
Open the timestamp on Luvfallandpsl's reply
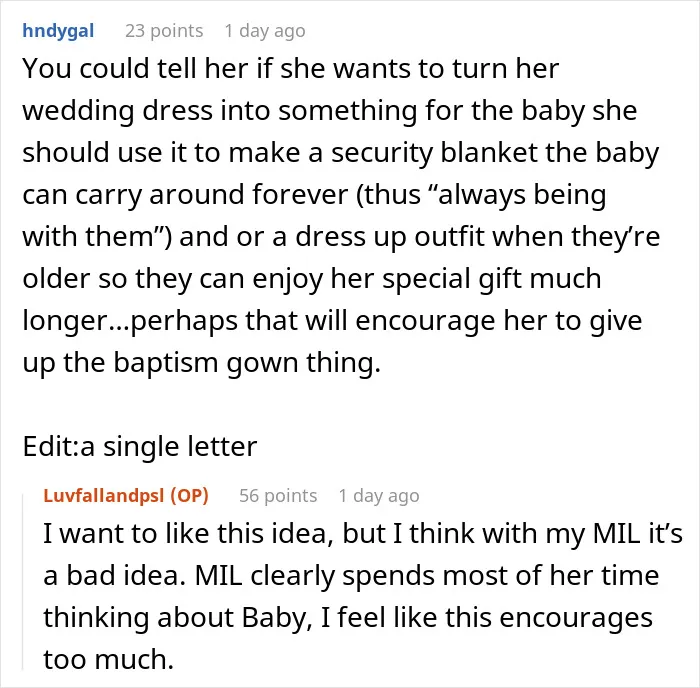(x=379, y=496)
